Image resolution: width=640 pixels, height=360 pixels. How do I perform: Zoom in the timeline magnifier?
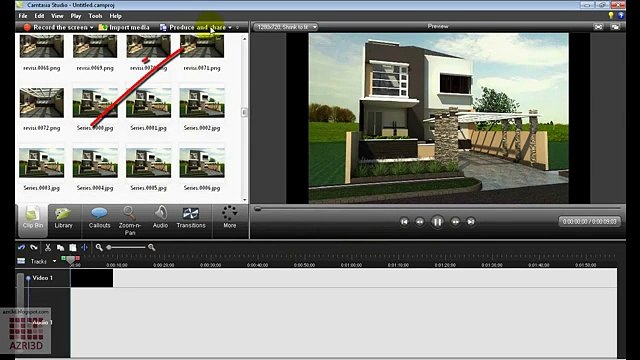[151, 247]
